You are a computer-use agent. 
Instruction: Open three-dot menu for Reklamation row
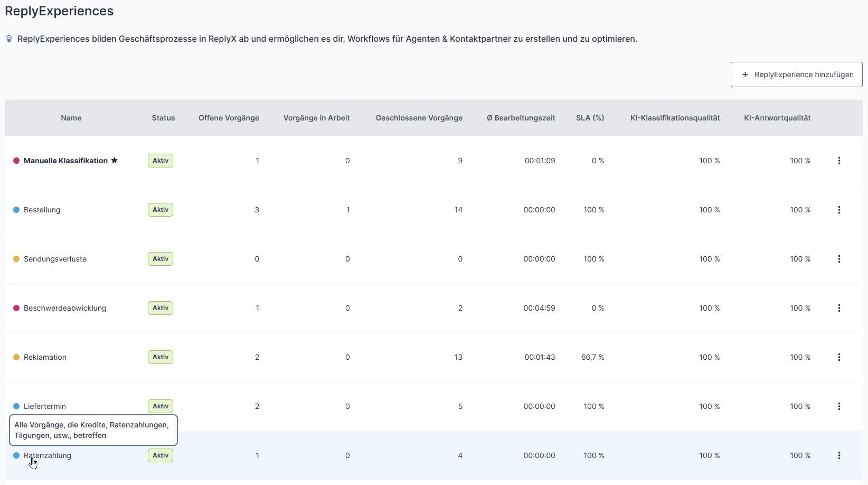(x=839, y=357)
